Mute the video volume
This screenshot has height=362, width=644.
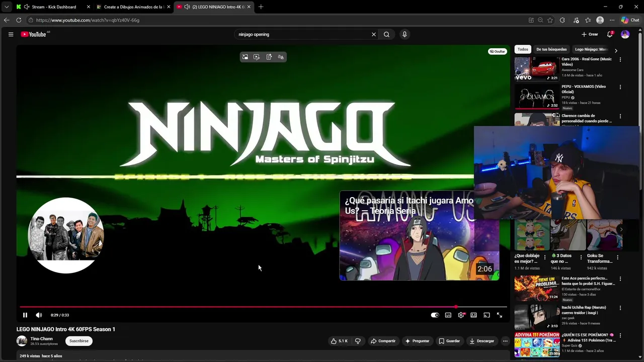[39, 315]
